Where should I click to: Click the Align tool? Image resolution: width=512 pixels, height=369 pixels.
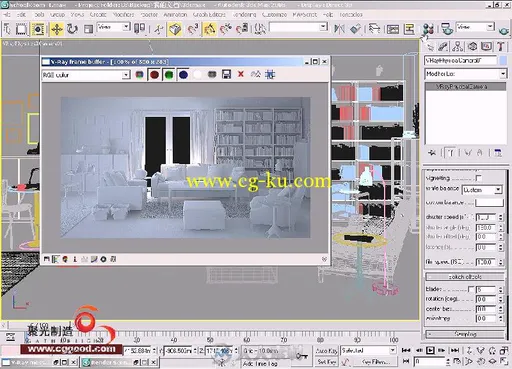(356, 29)
